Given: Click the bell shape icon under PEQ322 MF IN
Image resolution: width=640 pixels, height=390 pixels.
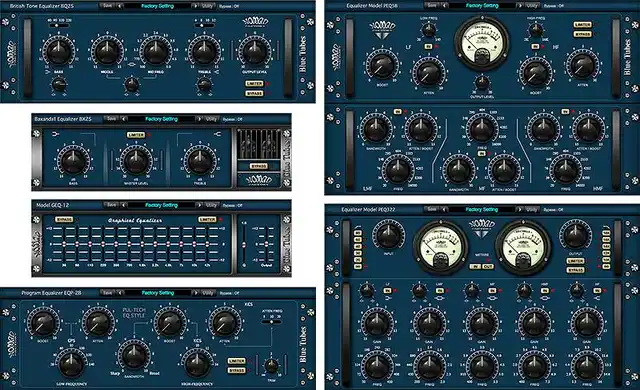Looking at the screenshot, I should click(493, 298).
